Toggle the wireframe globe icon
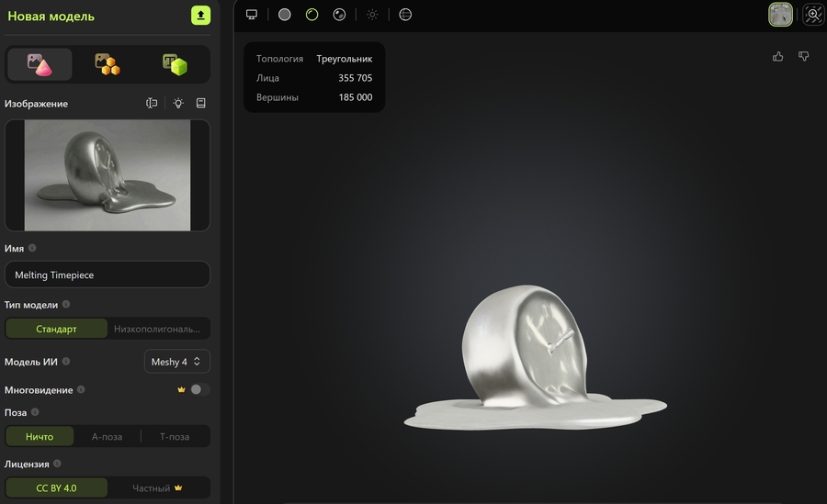This screenshot has width=827, height=504. tap(405, 15)
